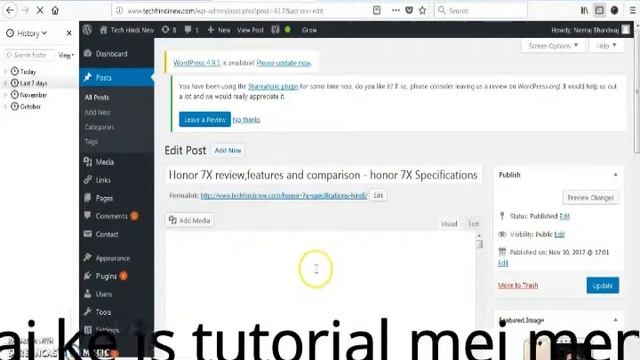The image size is (640, 360).
Task: Open the history View dropdown
Action: pyautogui.click(x=66, y=55)
